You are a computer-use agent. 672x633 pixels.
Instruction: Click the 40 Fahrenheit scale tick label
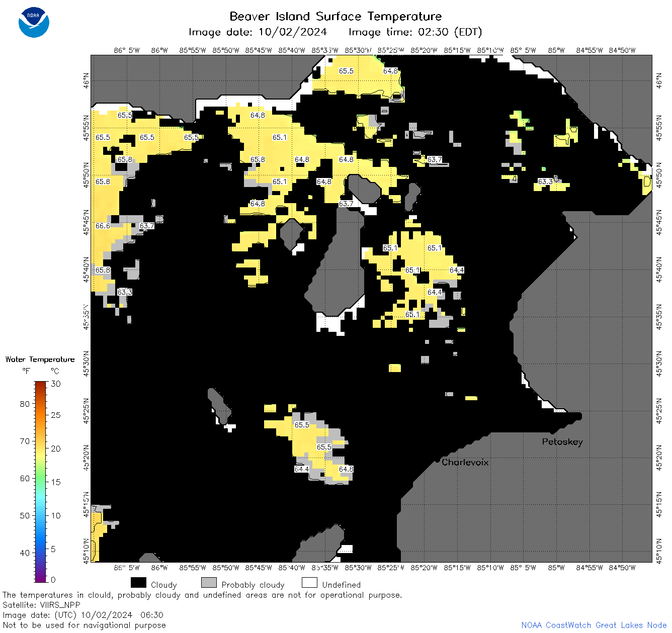(25, 553)
